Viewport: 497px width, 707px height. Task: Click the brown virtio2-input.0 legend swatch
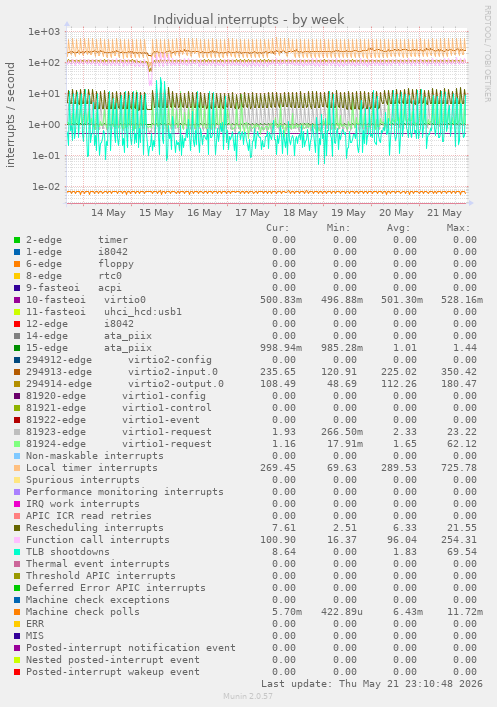(x=17, y=372)
